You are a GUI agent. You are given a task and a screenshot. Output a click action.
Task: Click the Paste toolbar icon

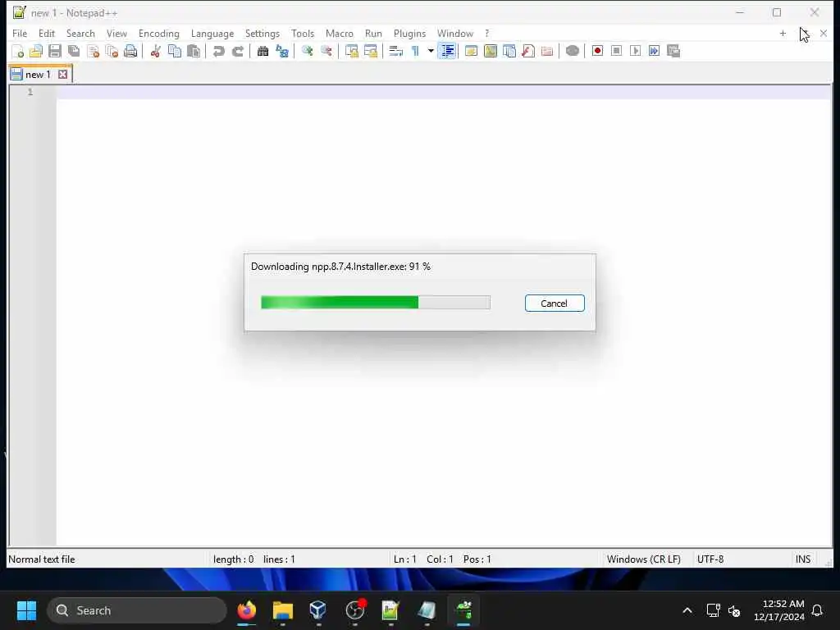click(194, 51)
